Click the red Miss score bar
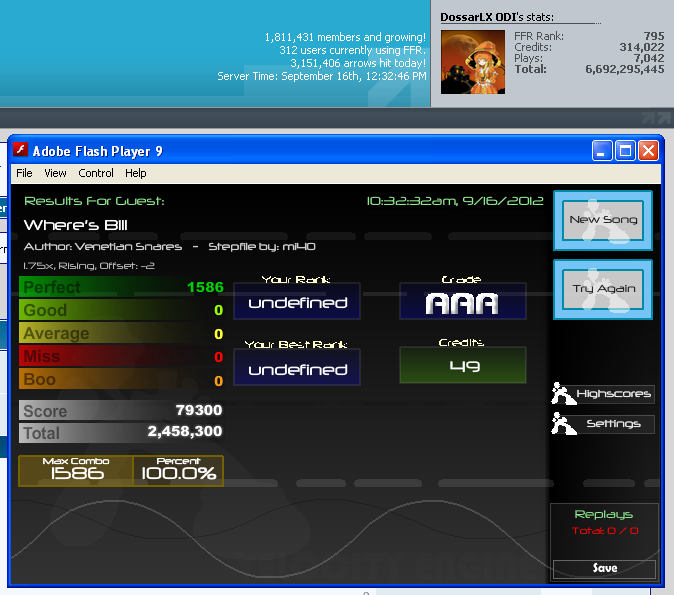 121,356
